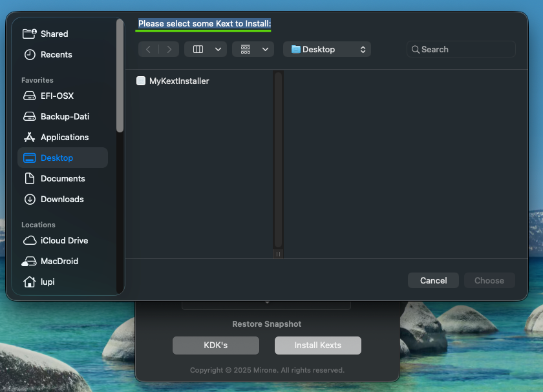Image resolution: width=543 pixels, height=392 pixels.
Task: Click the Downloads arrow icon
Action: pos(30,200)
